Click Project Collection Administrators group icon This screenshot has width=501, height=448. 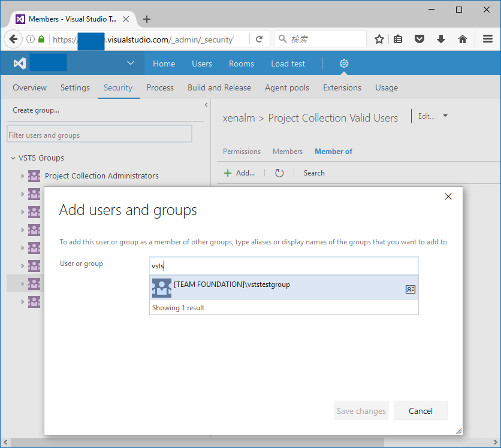click(34, 175)
